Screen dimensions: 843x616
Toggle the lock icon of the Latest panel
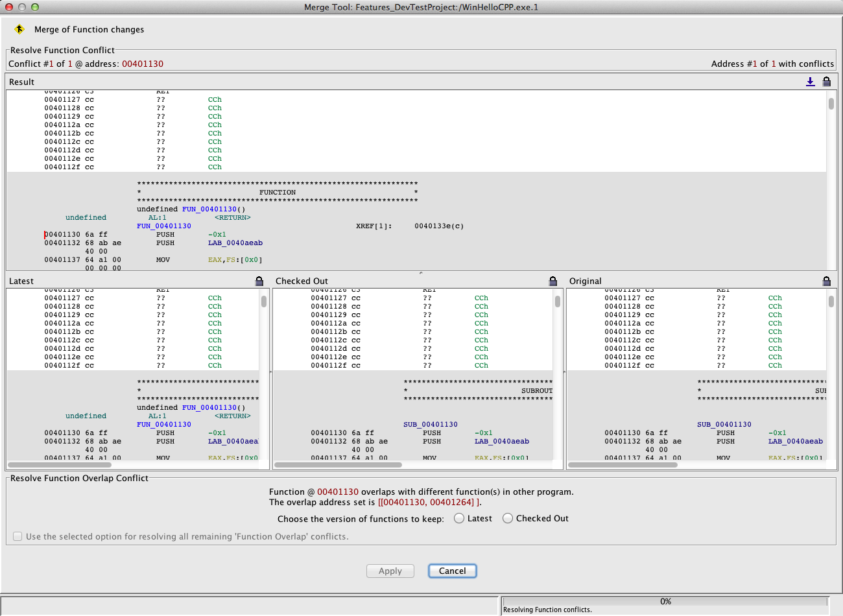click(259, 281)
